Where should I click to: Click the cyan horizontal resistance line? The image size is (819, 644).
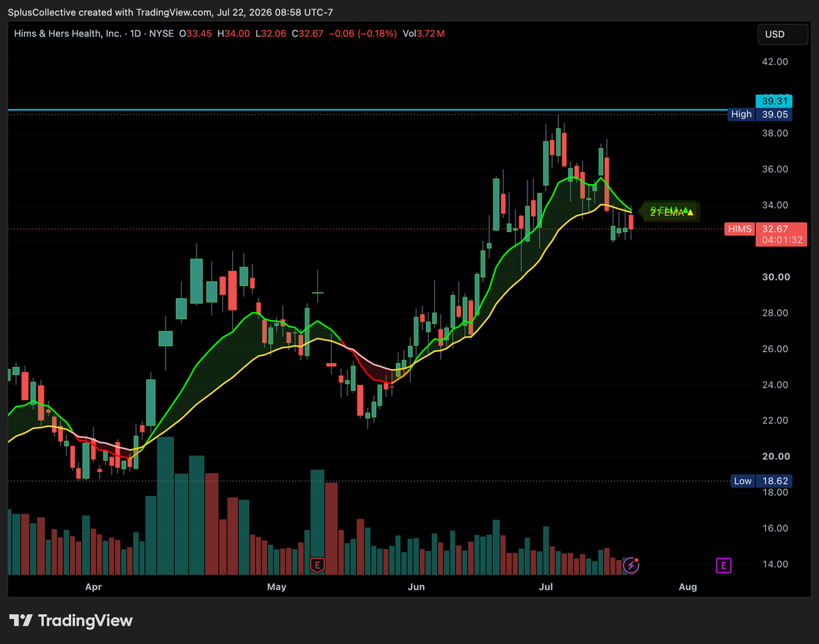(369, 109)
